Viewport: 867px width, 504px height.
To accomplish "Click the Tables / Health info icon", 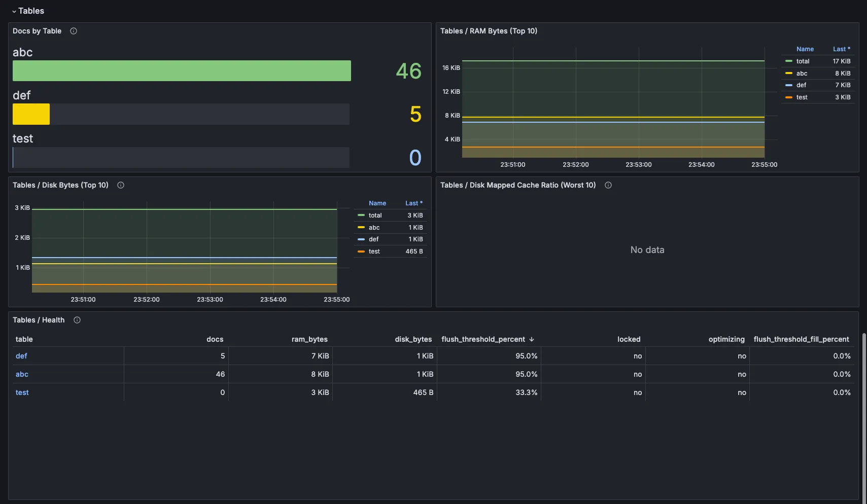I will 77,320.
